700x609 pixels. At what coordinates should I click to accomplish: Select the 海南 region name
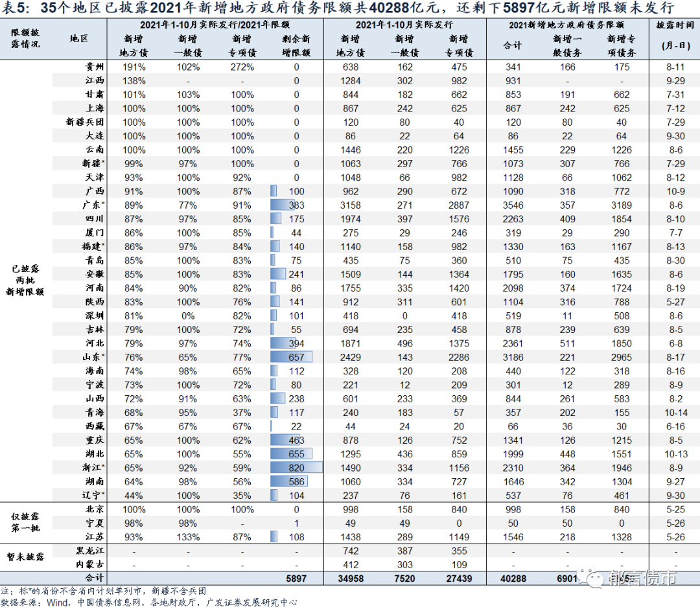point(95,371)
